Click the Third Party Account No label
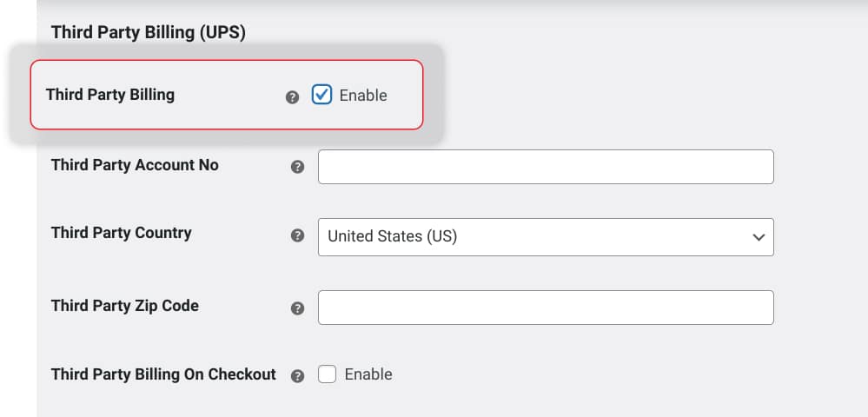 coord(135,164)
